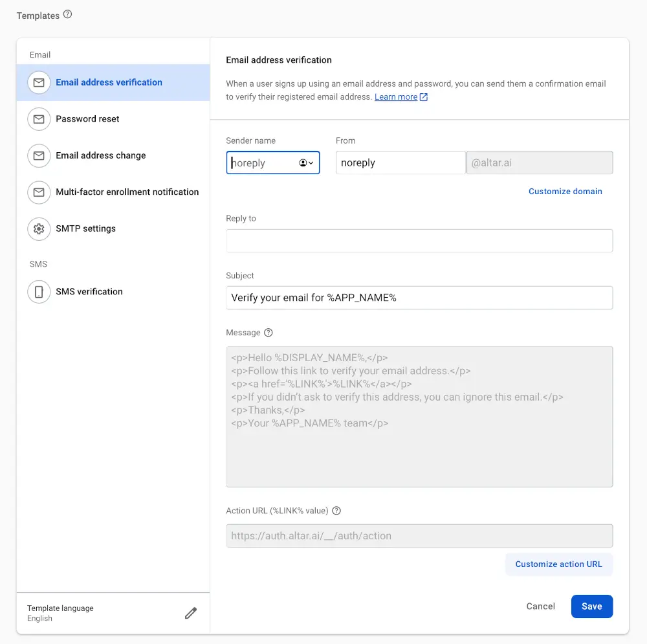The image size is (647, 644).
Task: Click the help icon beside Action URL label
Action: 336,511
